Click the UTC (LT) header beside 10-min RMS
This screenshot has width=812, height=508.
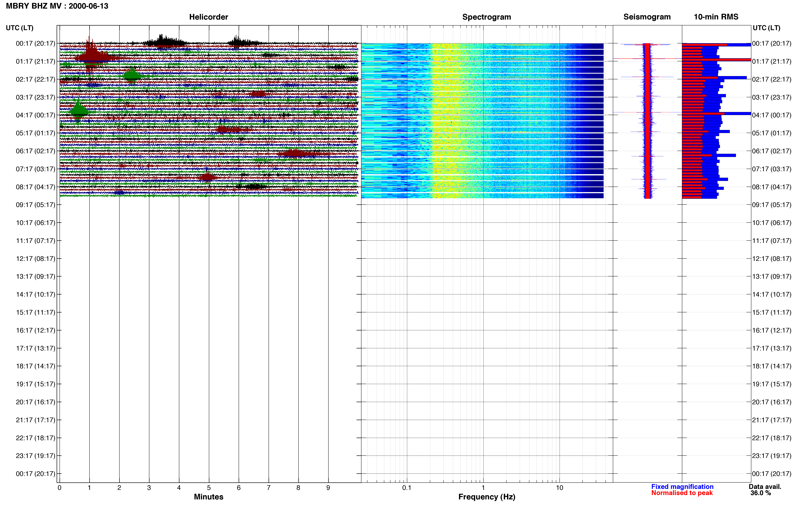(766, 28)
